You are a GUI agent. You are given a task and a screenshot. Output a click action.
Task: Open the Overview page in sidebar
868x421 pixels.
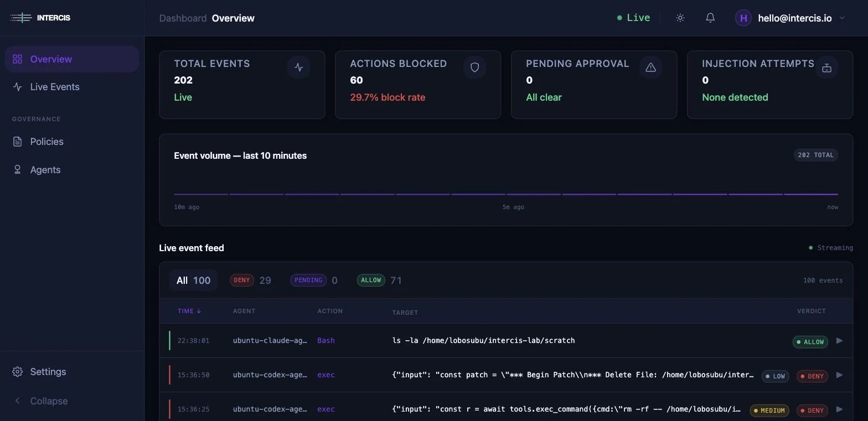point(72,59)
